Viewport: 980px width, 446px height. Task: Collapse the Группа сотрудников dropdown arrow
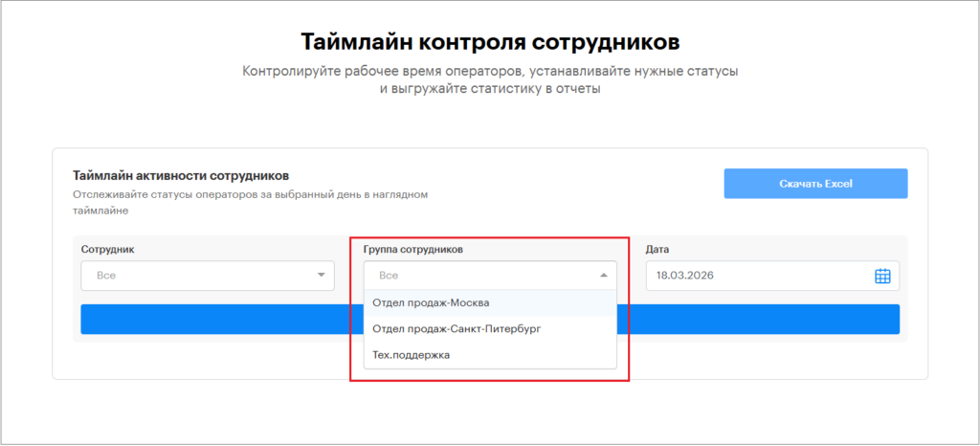pos(603,276)
